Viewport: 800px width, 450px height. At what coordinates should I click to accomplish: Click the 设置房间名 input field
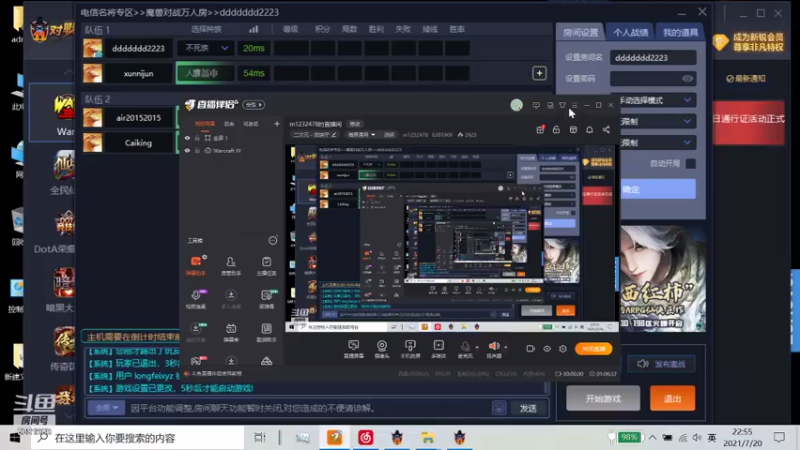653,58
